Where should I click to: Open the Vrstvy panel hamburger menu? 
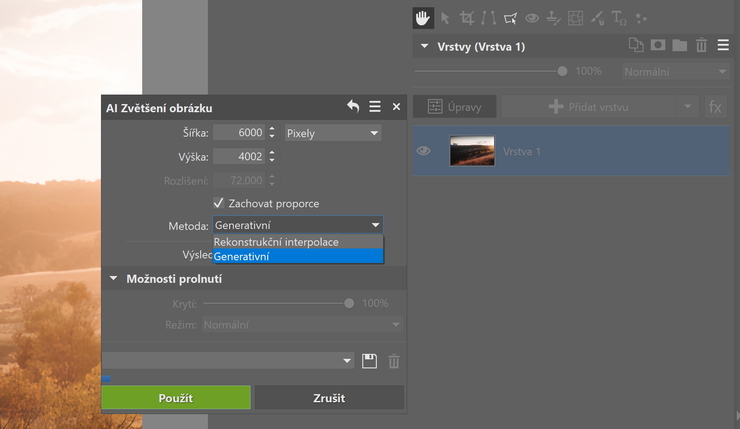click(722, 46)
